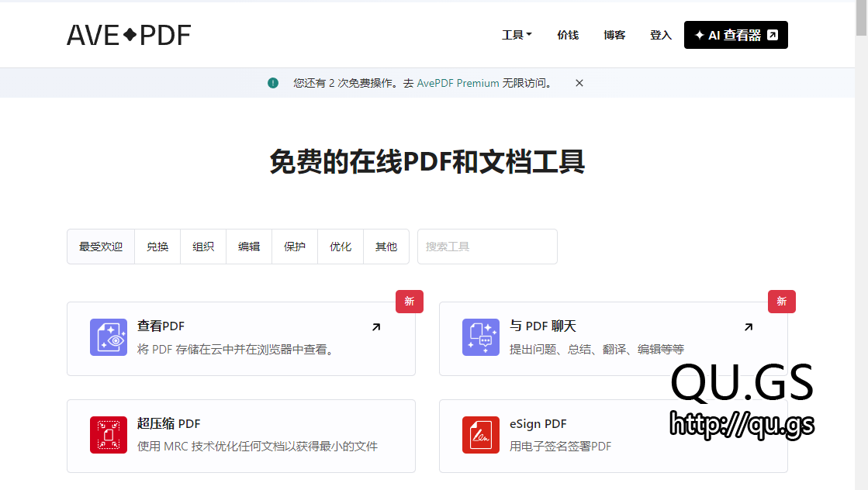Switch to the 组织 tab
The width and height of the screenshot is (868, 490).
[203, 247]
